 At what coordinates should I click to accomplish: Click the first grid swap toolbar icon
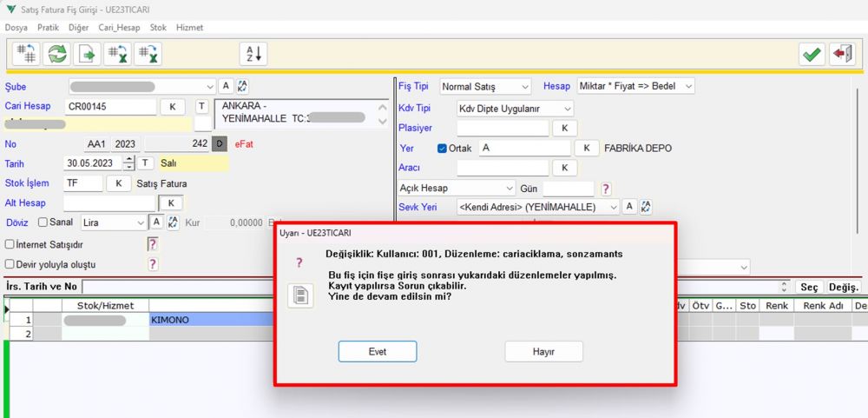pos(26,54)
